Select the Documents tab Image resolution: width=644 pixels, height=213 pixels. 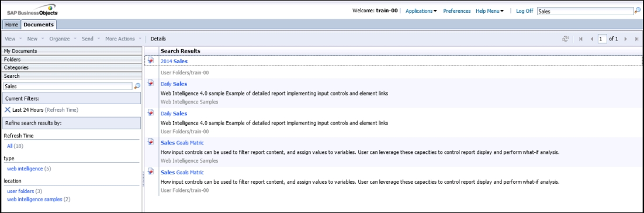tap(39, 25)
